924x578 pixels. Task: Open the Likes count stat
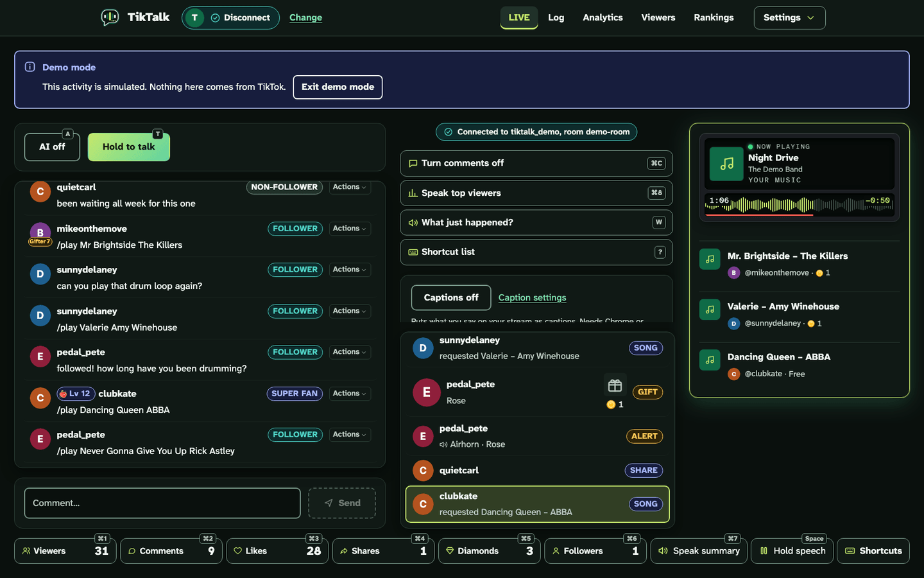(277, 551)
